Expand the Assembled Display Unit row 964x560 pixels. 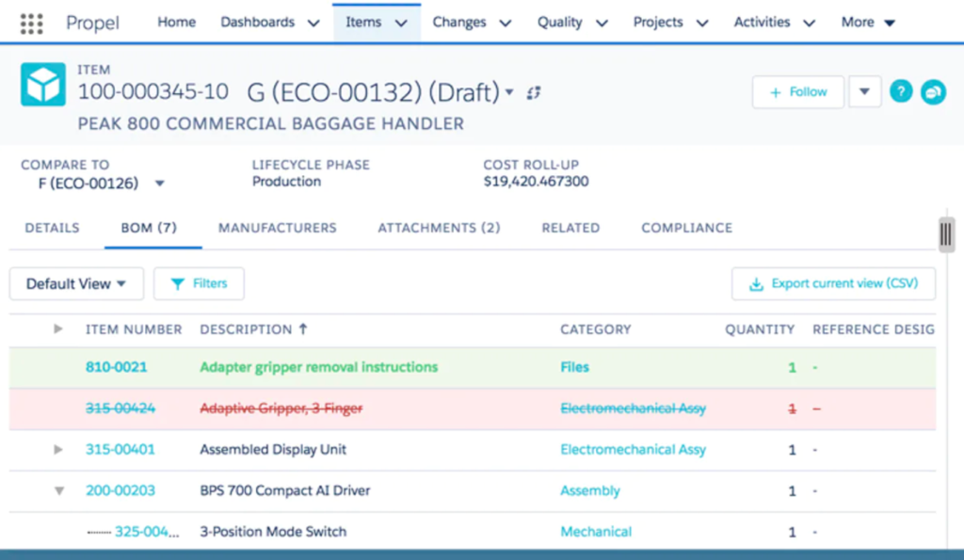[x=57, y=449]
